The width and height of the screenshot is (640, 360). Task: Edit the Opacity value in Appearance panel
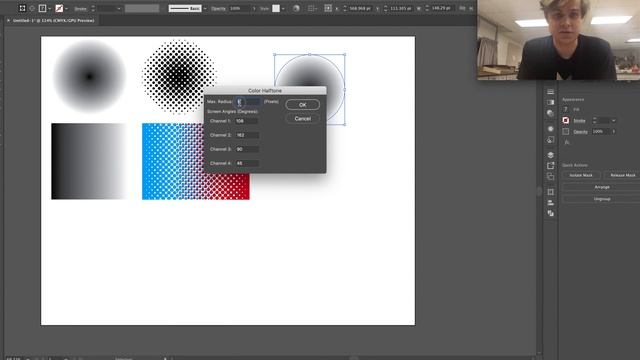tap(600, 131)
